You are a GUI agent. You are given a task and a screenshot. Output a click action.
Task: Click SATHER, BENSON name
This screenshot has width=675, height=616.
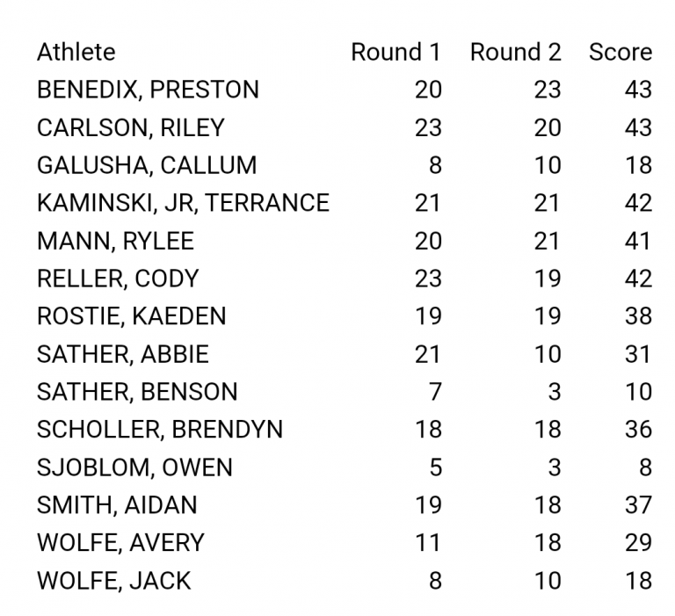(x=137, y=392)
